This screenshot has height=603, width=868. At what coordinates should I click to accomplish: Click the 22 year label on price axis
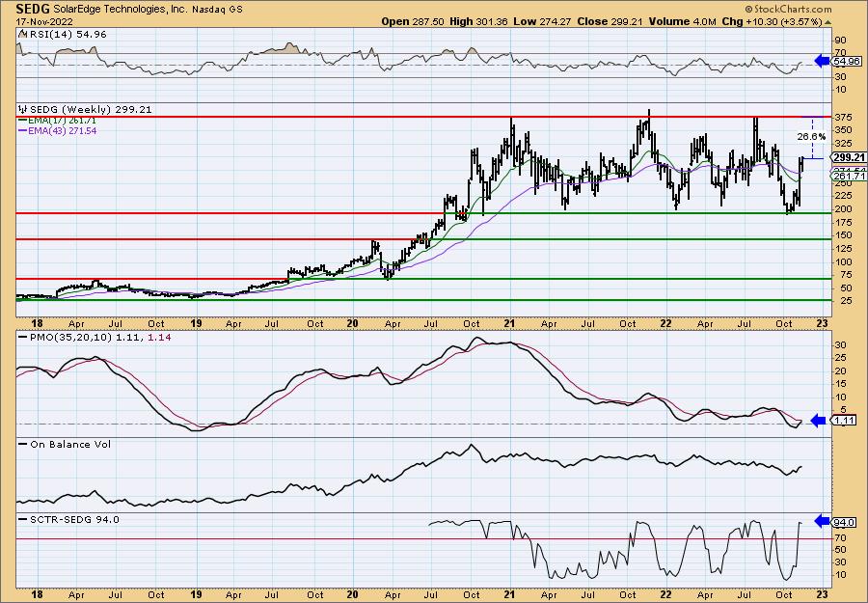click(666, 324)
